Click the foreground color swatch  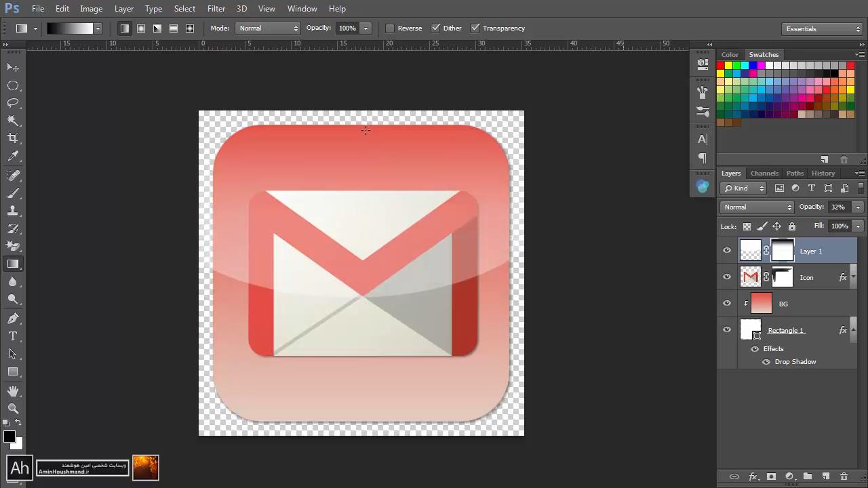(x=9, y=437)
